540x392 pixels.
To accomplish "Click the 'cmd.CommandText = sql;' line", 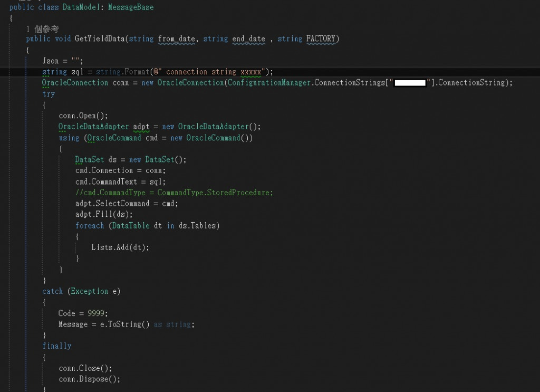I will [x=121, y=181].
